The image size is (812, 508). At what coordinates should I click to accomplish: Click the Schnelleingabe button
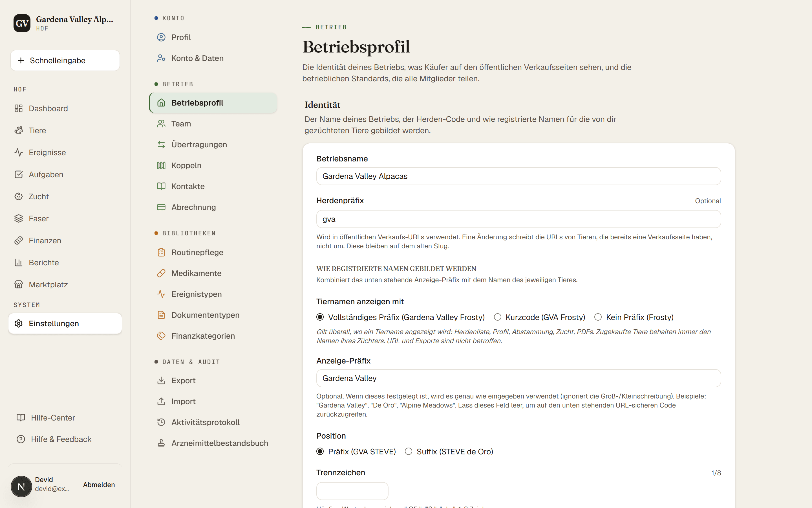coord(65,60)
